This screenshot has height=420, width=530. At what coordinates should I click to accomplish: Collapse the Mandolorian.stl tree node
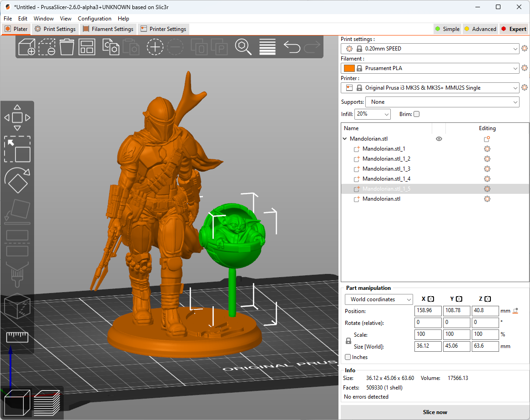[345, 139]
